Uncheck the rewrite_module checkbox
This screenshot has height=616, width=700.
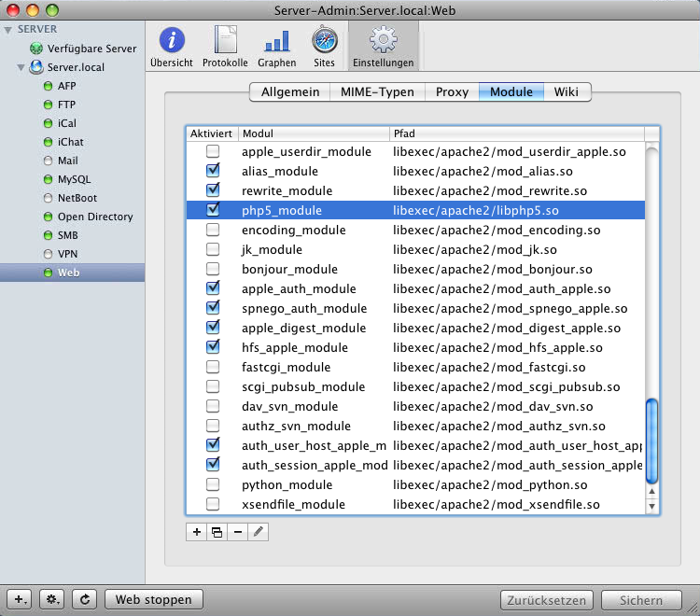coord(213,190)
